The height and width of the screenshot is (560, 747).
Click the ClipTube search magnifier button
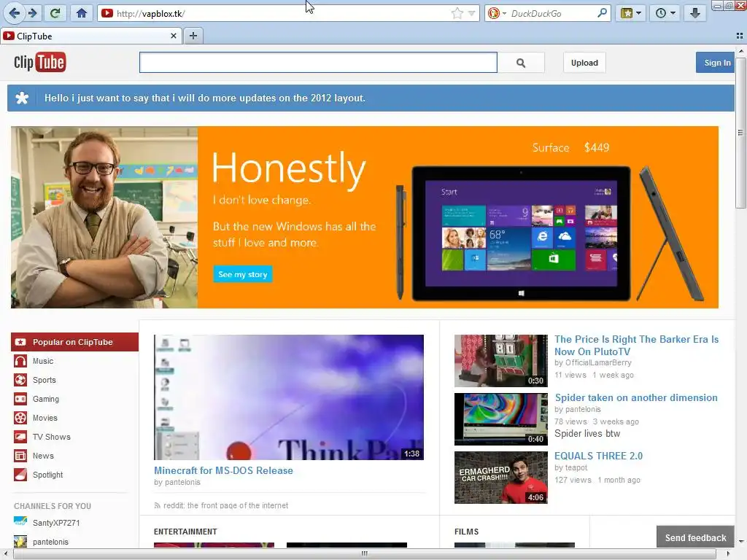[521, 63]
